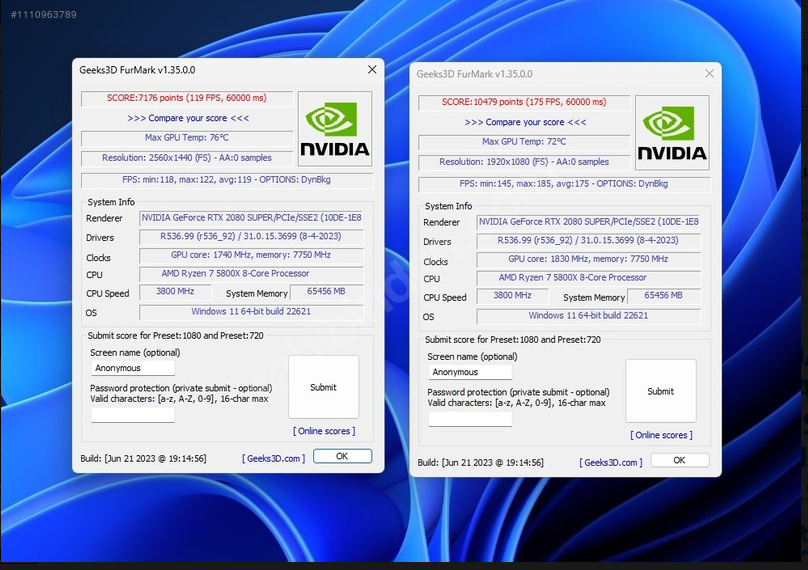Click Windows 11 64-bit build field, left window
The image size is (808, 570).
point(251,312)
